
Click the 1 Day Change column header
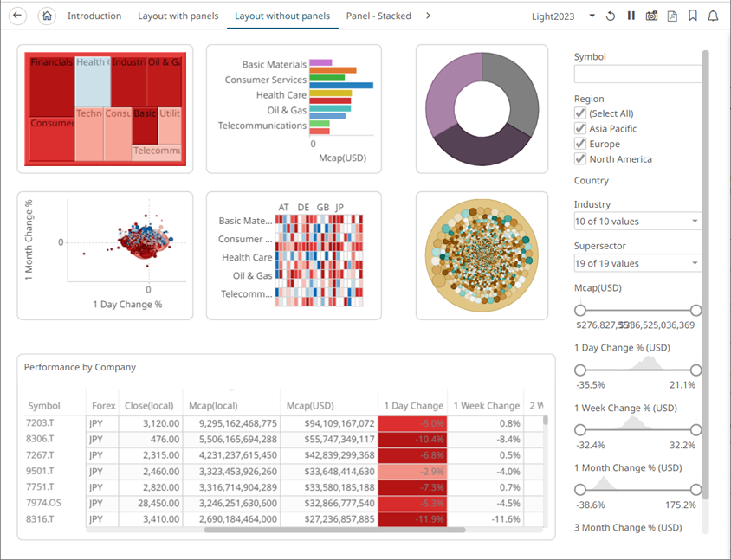tap(413, 405)
